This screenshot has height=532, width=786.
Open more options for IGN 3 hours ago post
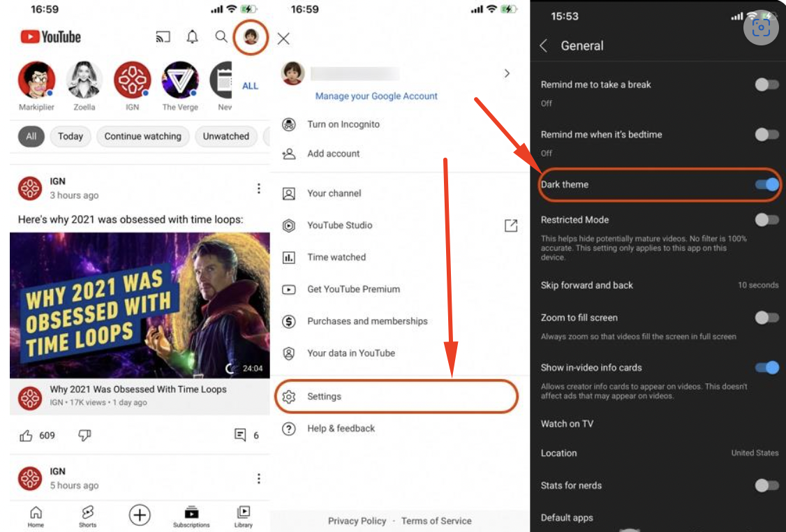point(259,189)
